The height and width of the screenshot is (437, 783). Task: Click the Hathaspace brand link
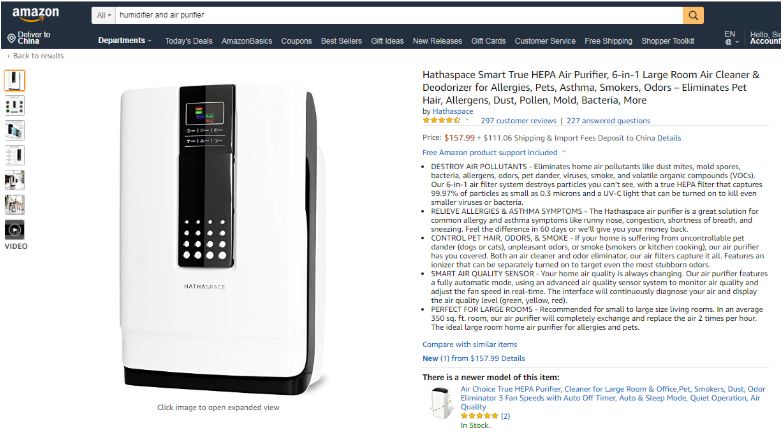pos(452,111)
